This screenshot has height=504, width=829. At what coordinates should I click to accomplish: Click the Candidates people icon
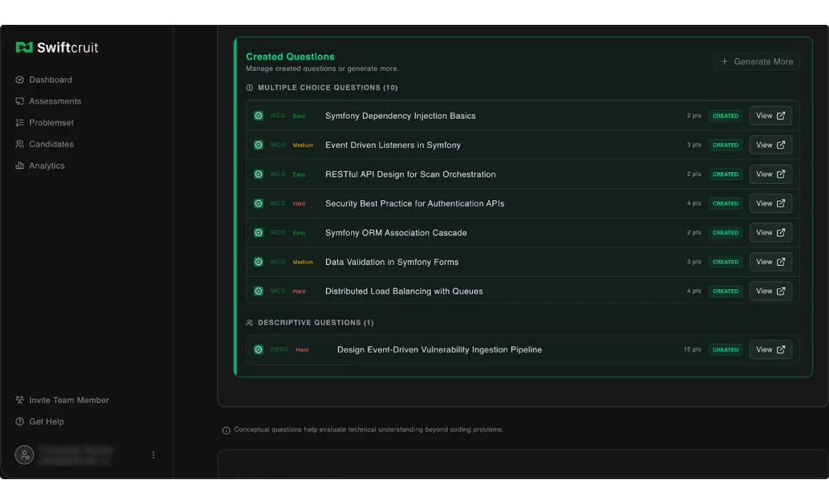coord(19,144)
